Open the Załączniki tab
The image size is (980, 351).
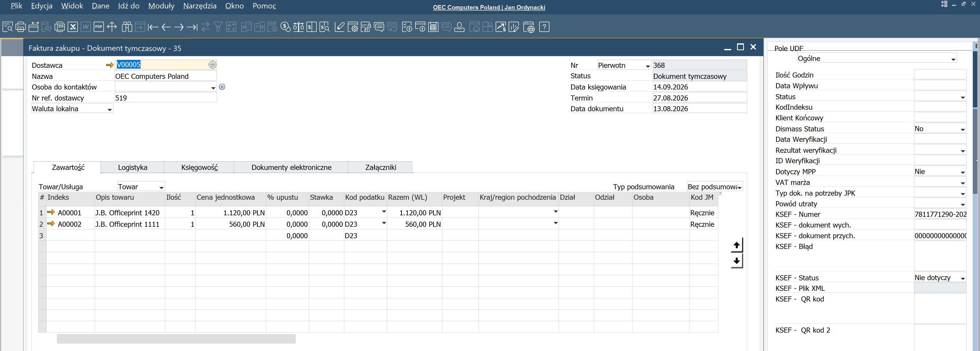coord(381,167)
